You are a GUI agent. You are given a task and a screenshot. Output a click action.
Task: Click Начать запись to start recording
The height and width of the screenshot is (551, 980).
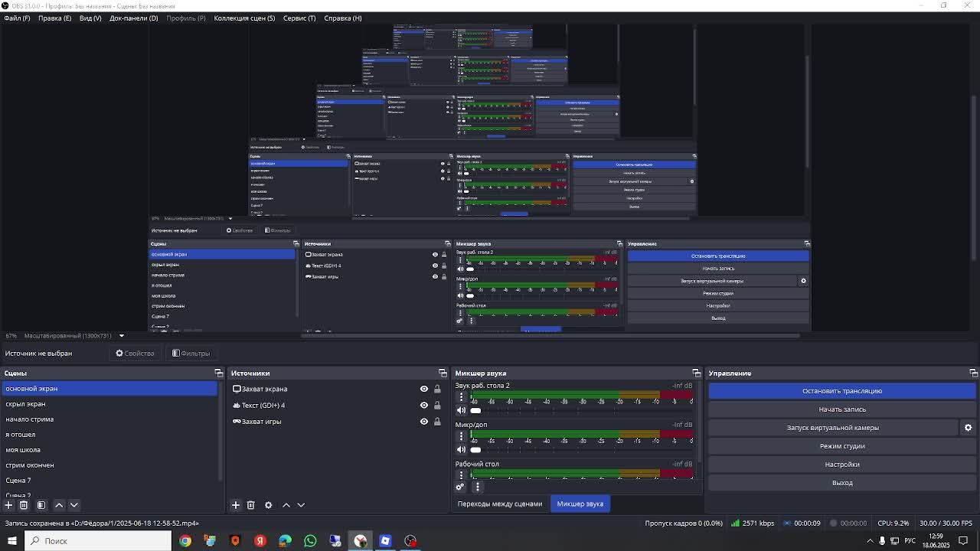[x=842, y=409]
